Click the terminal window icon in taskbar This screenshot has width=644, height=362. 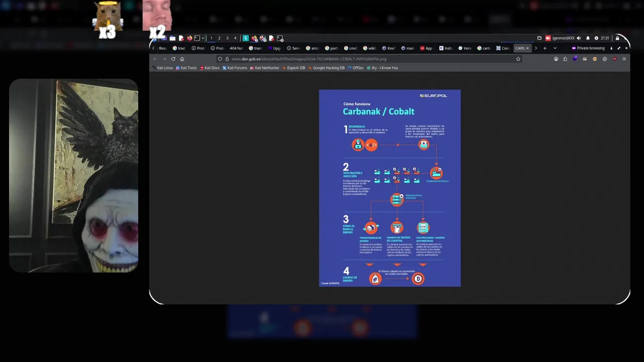pos(280,38)
